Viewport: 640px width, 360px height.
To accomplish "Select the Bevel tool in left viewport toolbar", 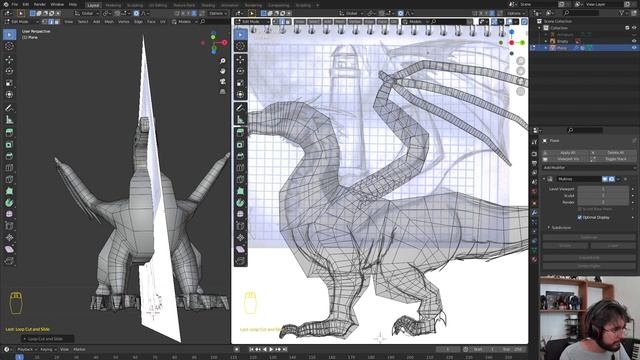I will pos(9,156).
